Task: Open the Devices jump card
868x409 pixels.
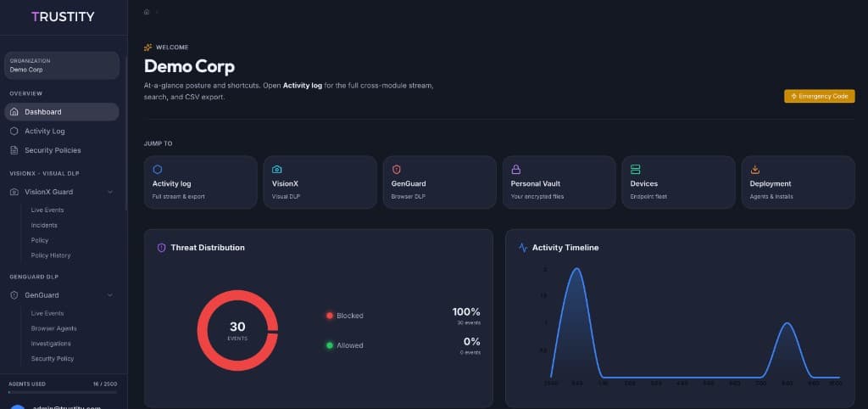Action: click(x=679, y=182)
